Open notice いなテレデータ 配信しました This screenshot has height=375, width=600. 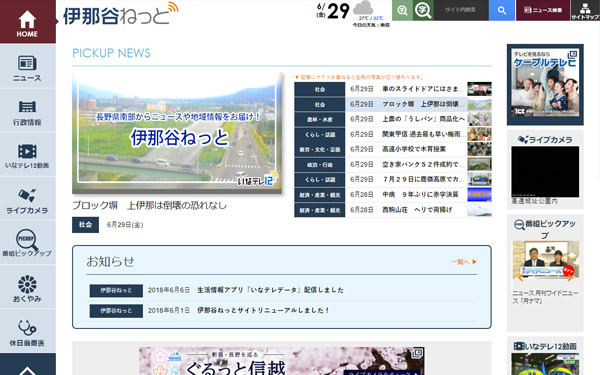click(270, 290)
